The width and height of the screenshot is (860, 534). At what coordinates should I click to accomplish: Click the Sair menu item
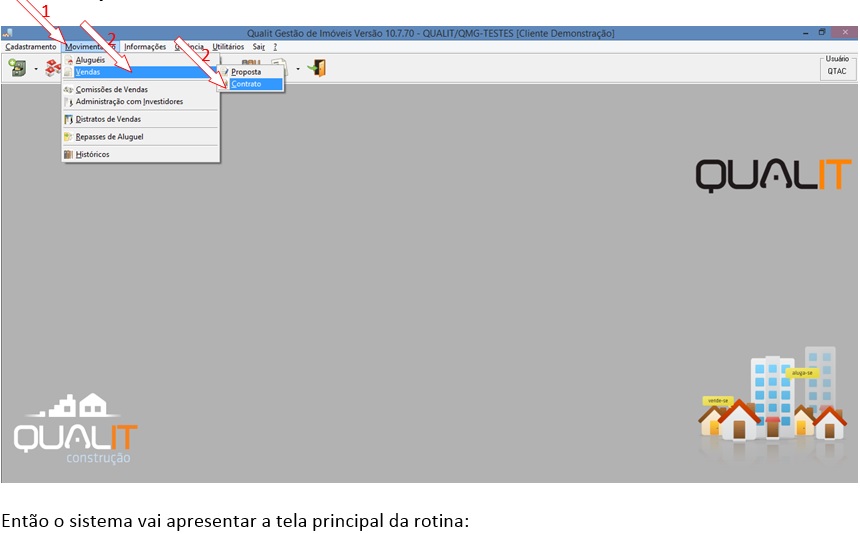pos(258,47)
